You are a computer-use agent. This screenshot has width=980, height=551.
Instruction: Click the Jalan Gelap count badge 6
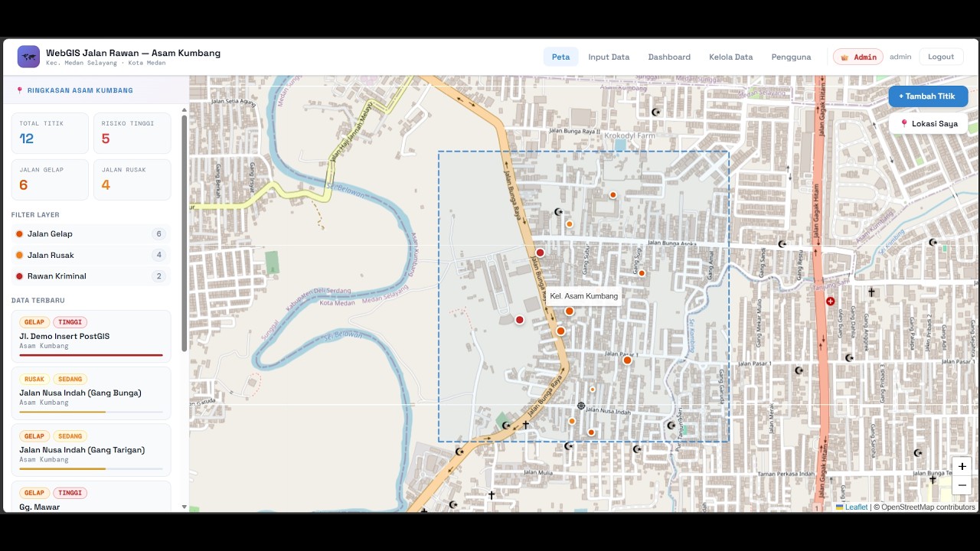pyautogui.click(x=159, y=234)
